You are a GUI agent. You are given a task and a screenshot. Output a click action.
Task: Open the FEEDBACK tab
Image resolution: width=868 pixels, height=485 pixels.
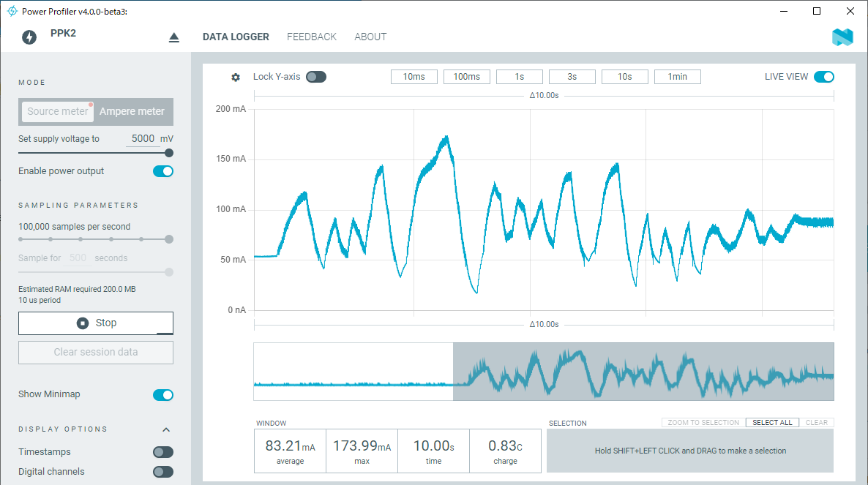312,37
